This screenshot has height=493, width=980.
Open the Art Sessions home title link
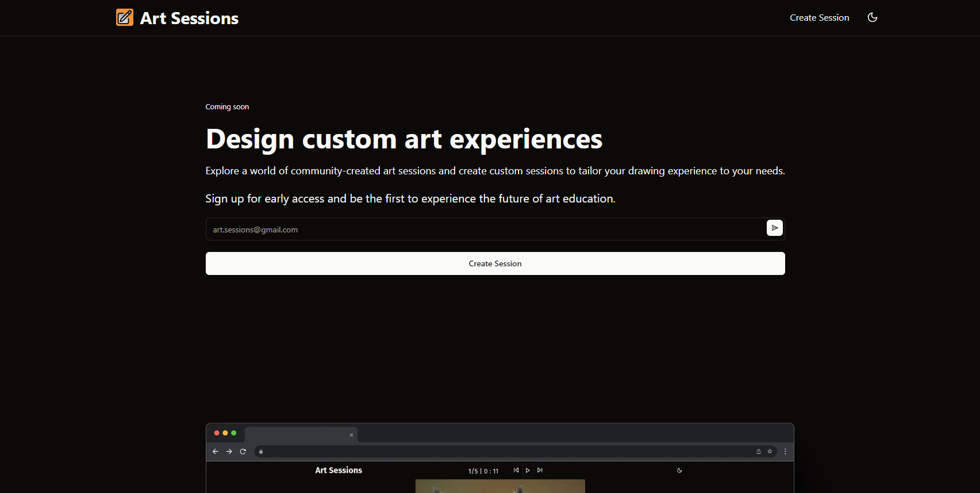tap(189, 18)
